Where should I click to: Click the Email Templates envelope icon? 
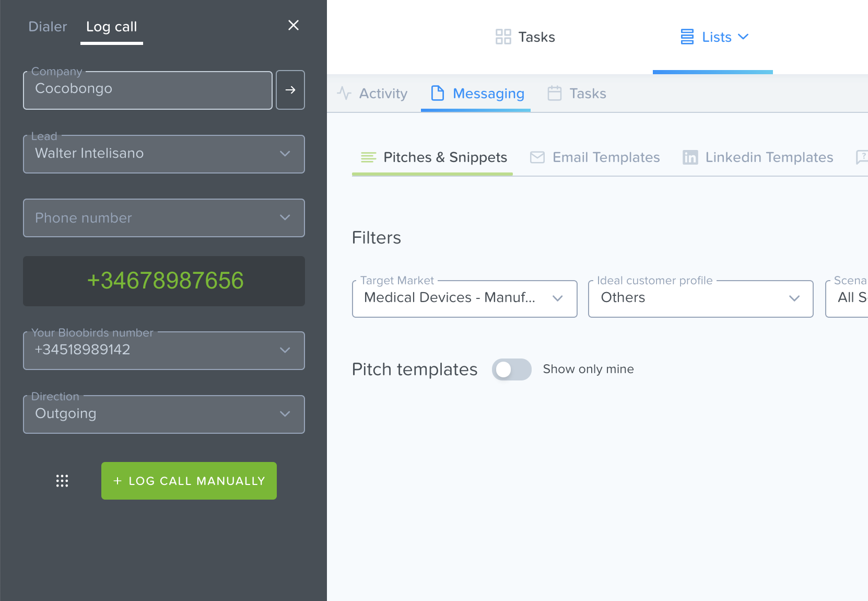[537, 157]
